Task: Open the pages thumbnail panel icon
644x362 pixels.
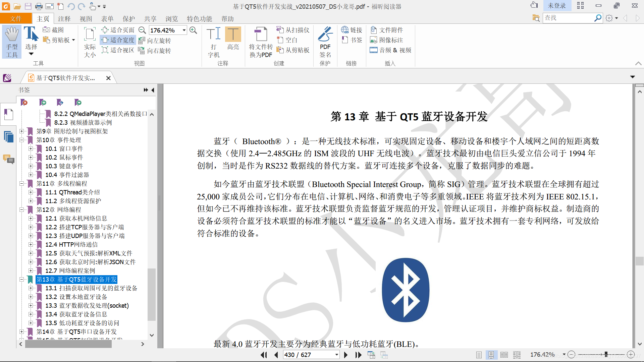Action: tap(8, 137)
